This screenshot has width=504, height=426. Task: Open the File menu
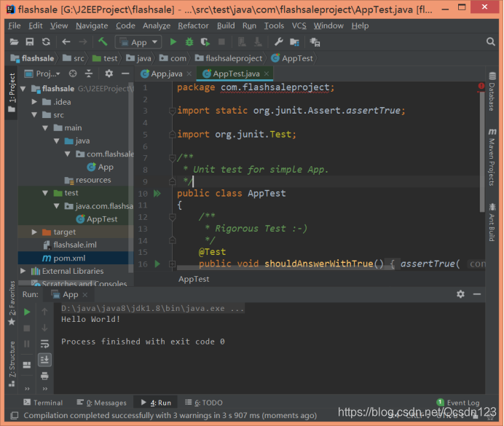15,25
